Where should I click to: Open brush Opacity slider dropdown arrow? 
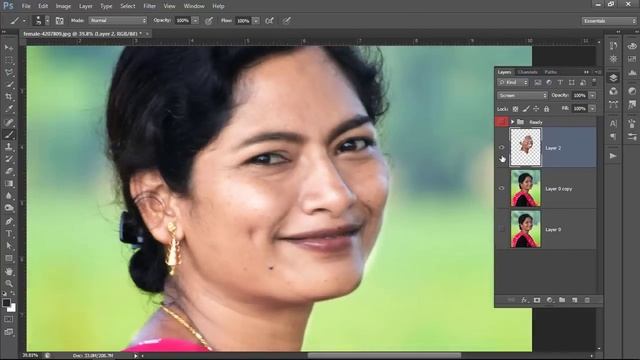coord(195,20)
